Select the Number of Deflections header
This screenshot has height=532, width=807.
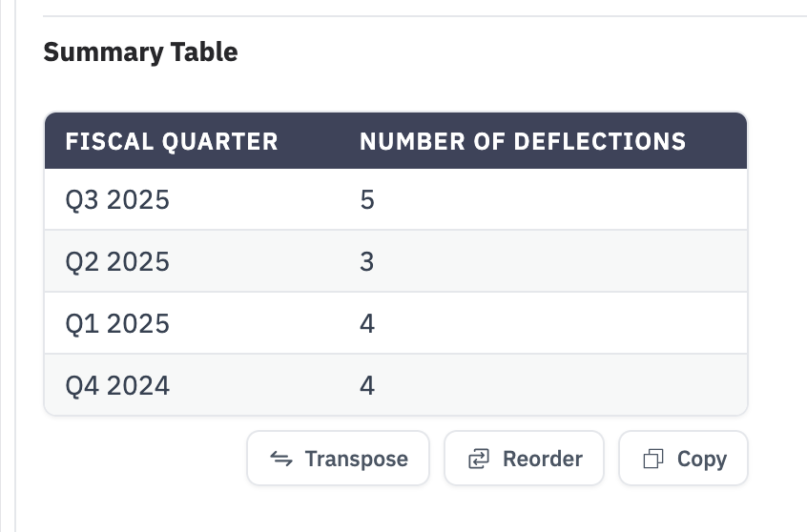click(523, 141)
